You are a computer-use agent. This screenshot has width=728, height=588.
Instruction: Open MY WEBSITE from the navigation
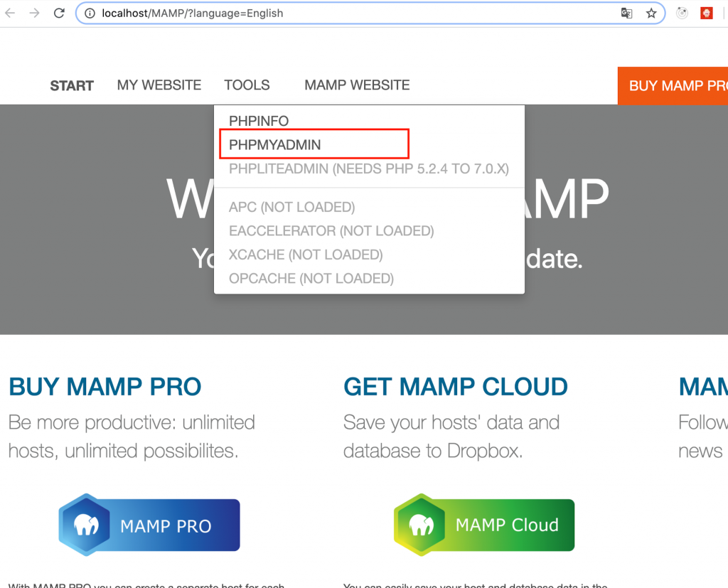click(159, 85)
